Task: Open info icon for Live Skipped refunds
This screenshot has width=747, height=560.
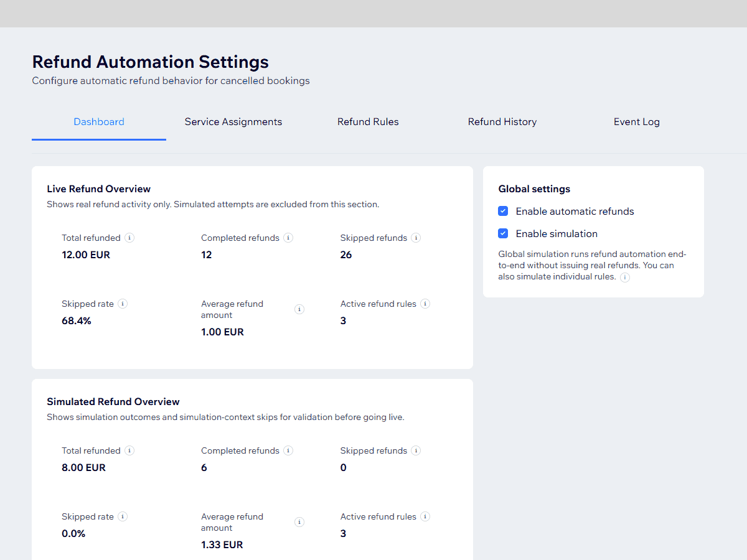Action: pyautogui.click(x=416, y=238)
